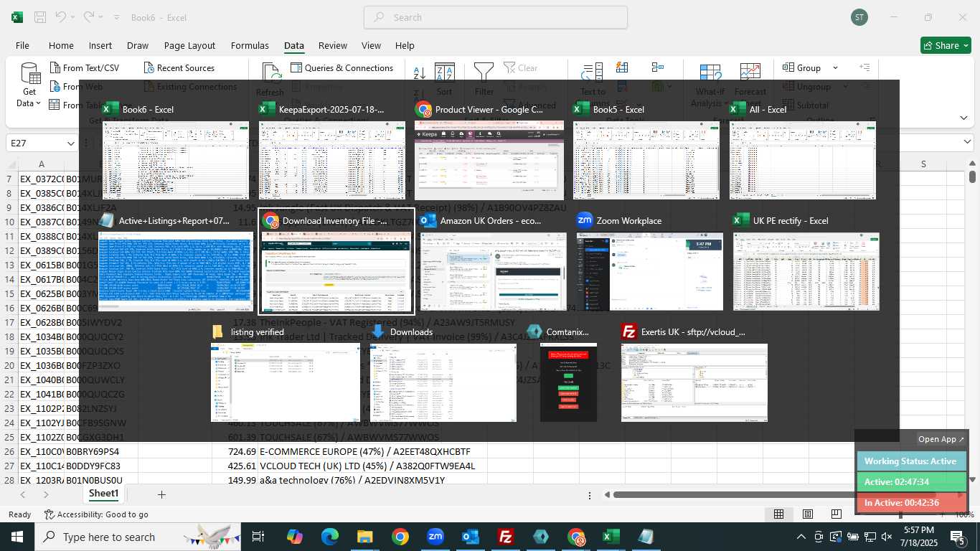Viewport: 980px width, 551px height.
Task: Switch to Normal view icon
Action: 778,514
